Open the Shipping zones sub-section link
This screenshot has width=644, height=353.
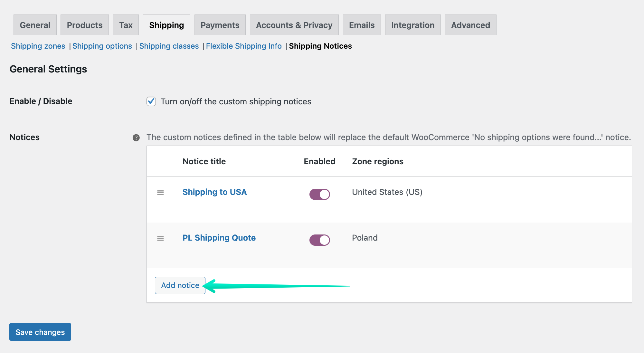38,46
